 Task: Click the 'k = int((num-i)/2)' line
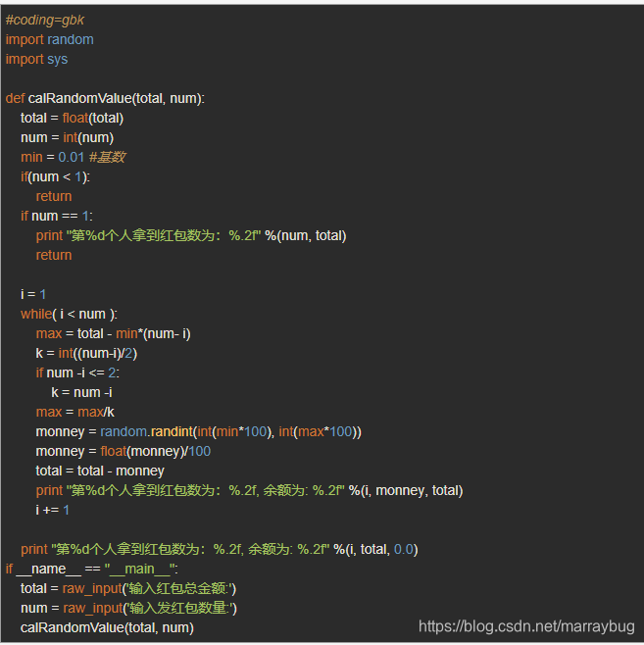click(86, 353)
